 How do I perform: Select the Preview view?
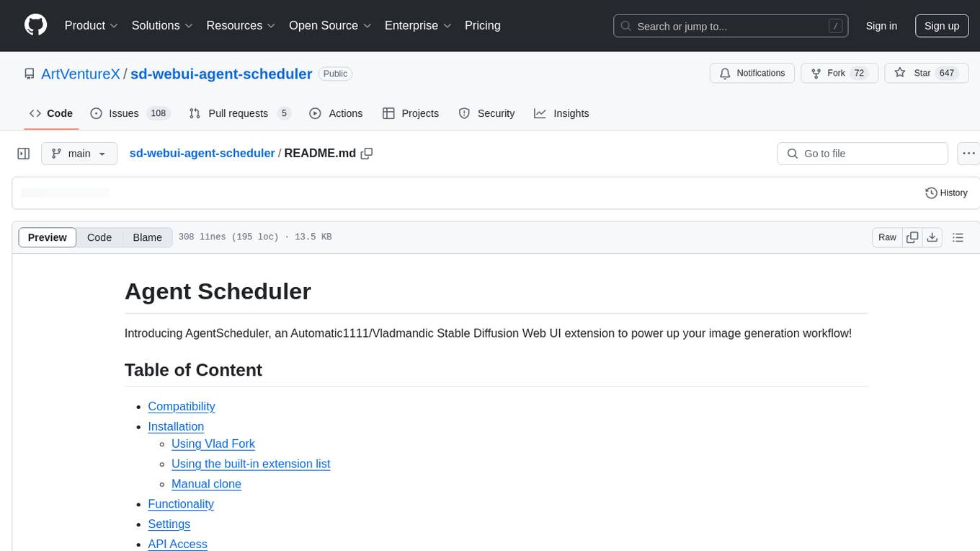(48, 237)
